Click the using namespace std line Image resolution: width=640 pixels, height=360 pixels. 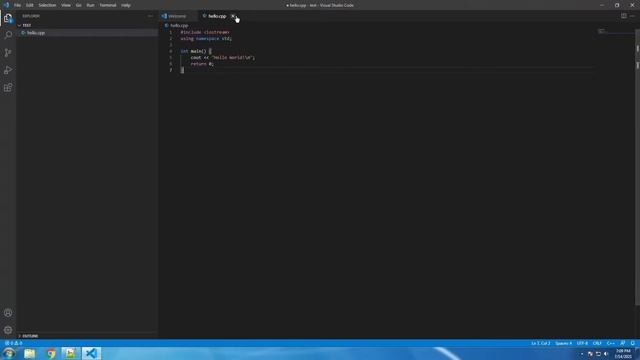206,38
